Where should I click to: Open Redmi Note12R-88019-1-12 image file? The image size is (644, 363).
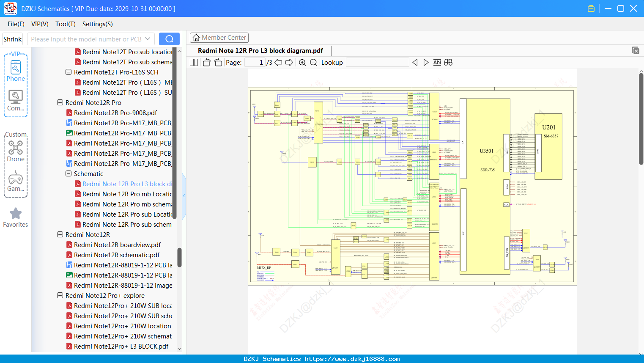(x=119, y=285)
